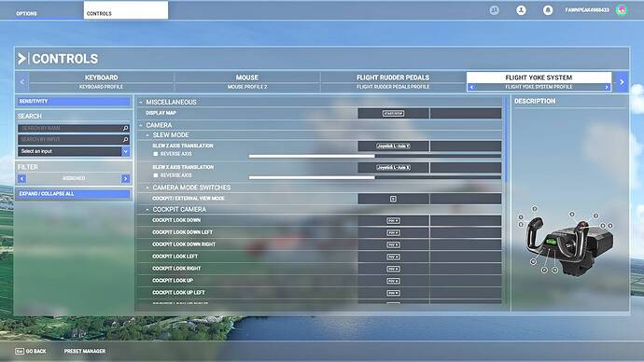Click the magnifier in Search by input
This screenshot has width=644, height=362.
click(126, 140)
